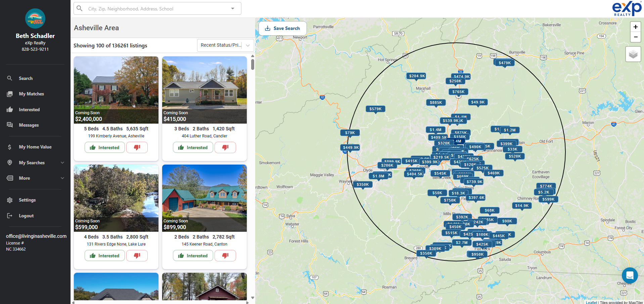The height and width of the screenshot is (304, 644).
Task: Dislike the 131 Rivers Edge listing
Action: [x=137, y=256]
